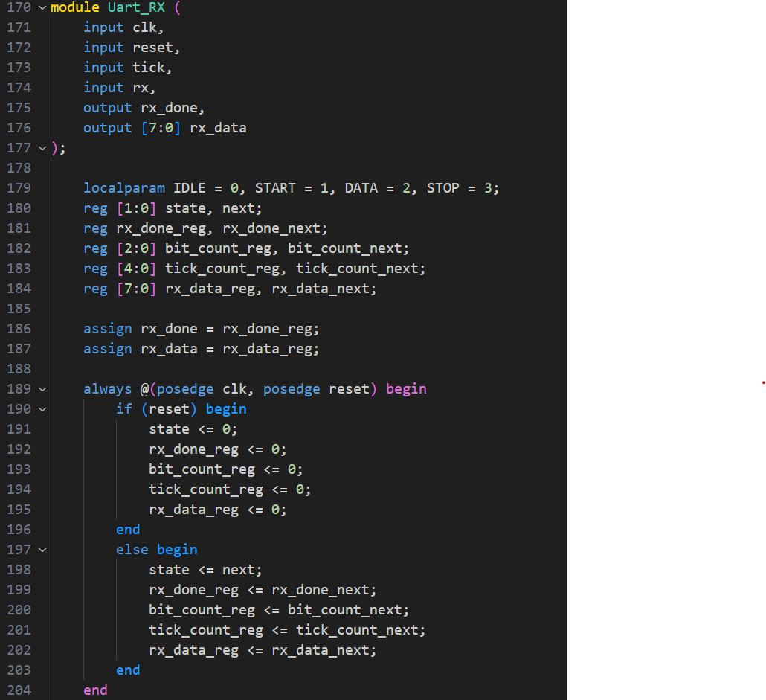Collapse the module Uart_RX fold arrow on line 170
Screen dimensions: 766x700
pos(42,8)
